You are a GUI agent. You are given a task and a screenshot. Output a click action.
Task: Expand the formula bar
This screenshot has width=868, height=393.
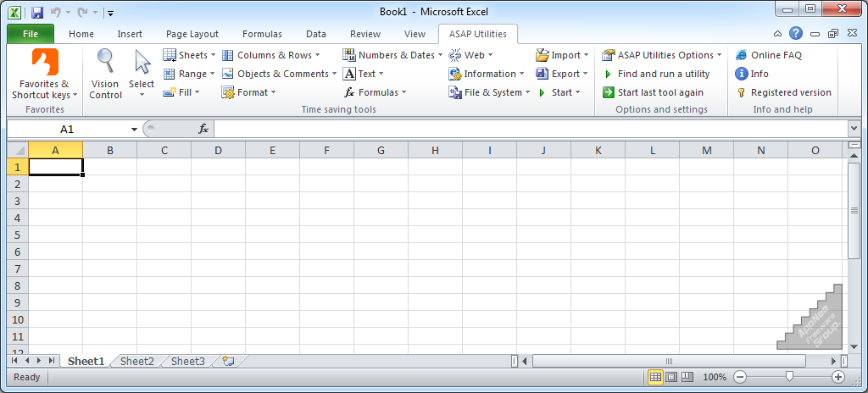[853, 130]
